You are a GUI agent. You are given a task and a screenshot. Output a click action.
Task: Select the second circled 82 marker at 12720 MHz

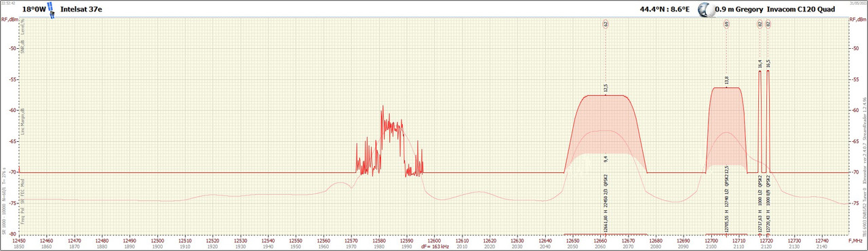(x=768, y=24)
